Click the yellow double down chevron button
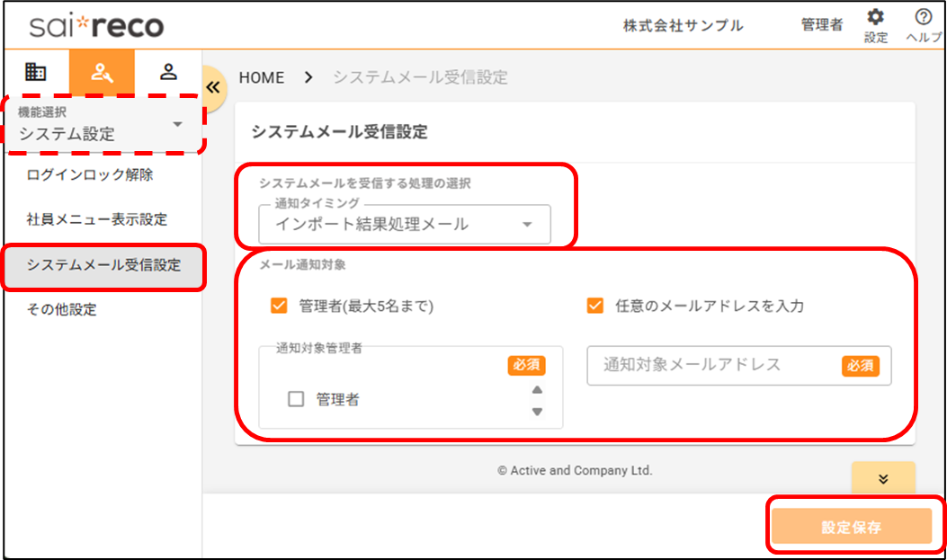Image resolution: width=947 pixels, height=560 pixels. (882, 478)
